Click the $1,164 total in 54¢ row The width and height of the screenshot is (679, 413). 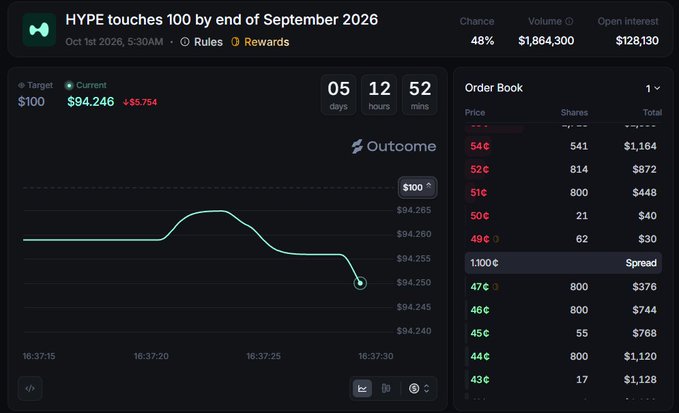640,146
